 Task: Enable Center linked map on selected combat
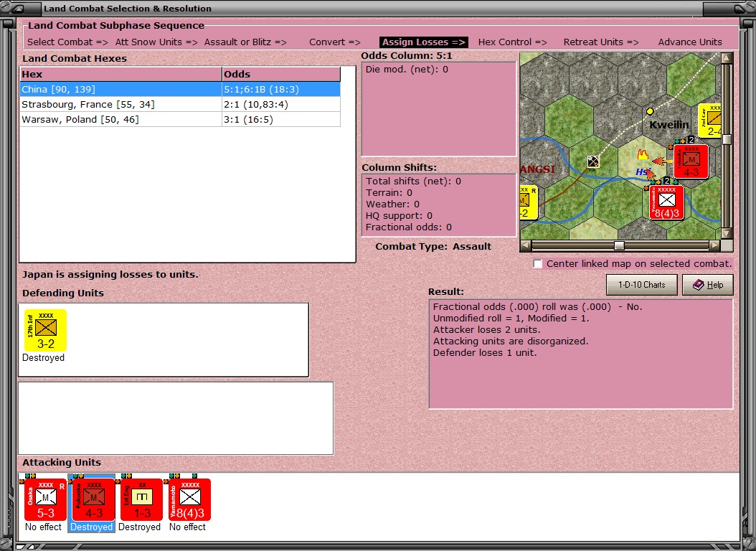537,264
